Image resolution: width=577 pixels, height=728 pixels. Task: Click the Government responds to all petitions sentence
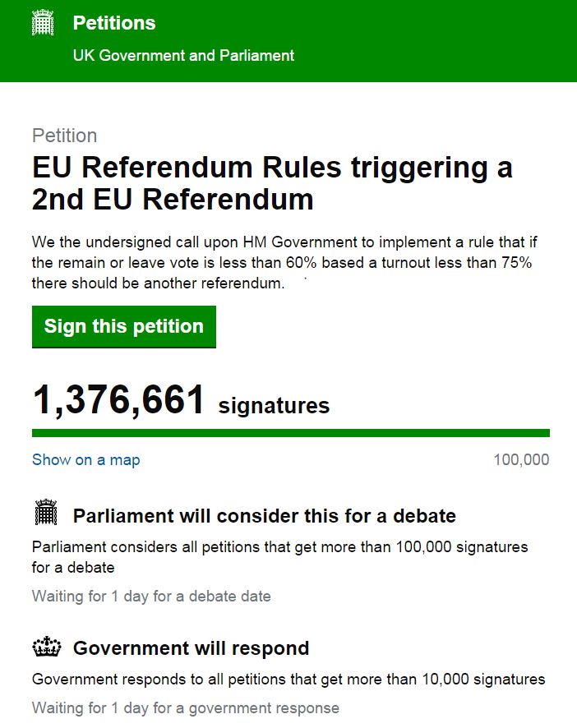coord(288,680)
